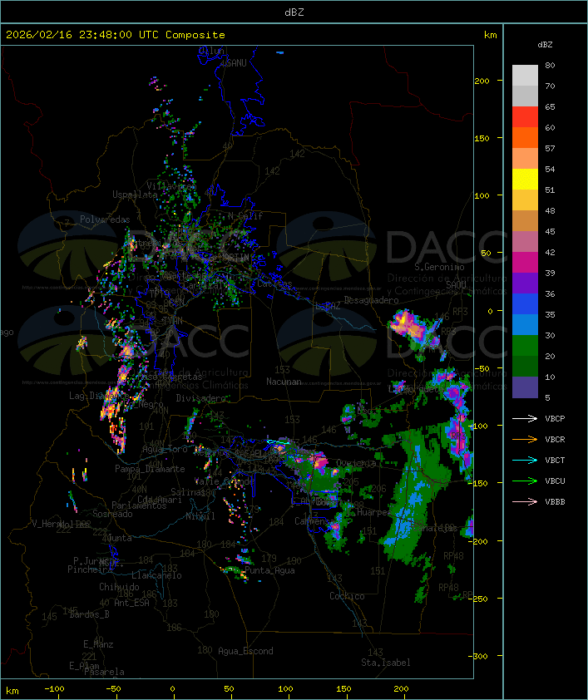The width and height of the screenshot is (588, 700).
Task: Click the -300 tick on the vertical axis
Action: tap(478, 656)
